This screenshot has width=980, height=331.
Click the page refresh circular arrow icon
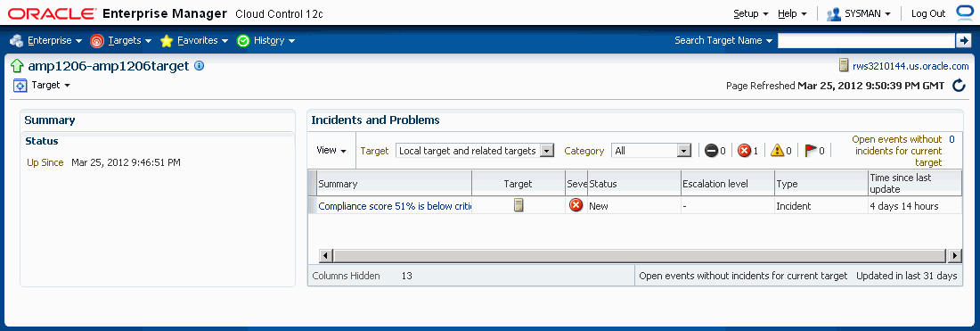959,86
